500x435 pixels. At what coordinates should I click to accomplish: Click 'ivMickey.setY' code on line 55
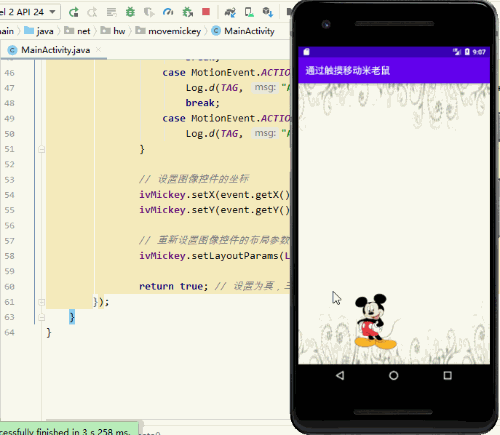click(177, 210)
